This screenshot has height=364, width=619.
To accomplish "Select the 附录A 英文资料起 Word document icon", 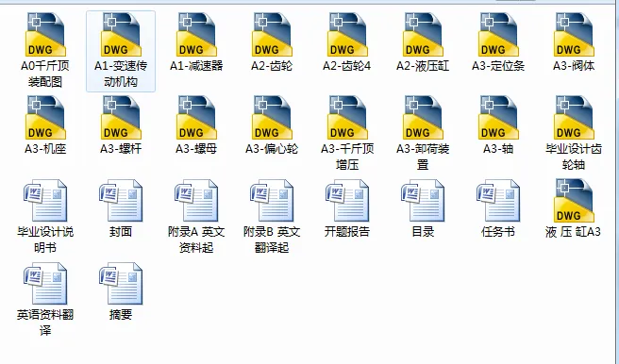I will [x=196, y=200].
